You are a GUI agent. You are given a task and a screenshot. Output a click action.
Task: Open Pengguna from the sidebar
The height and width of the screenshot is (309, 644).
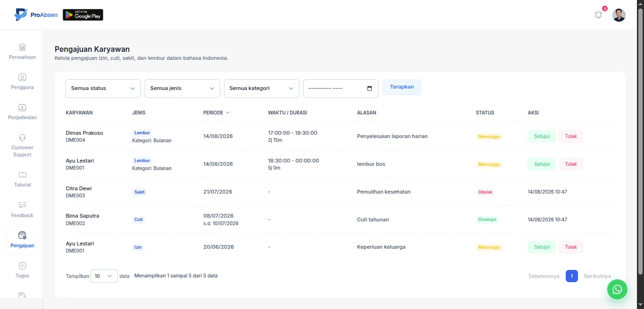click(x=22, y=82)
